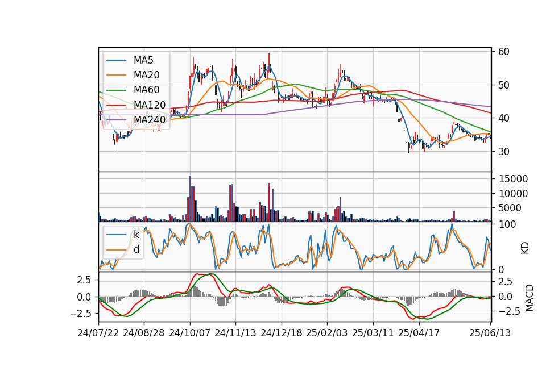Click the d legend entry in KD panel
The width and height of the screenshot is (546, 392).
[x=136, y=249]
